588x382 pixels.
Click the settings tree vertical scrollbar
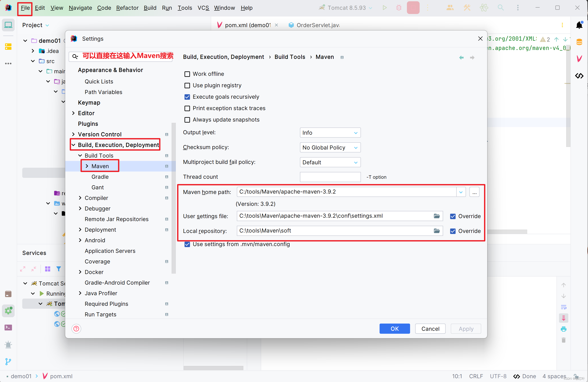click(x=174, y=198)
